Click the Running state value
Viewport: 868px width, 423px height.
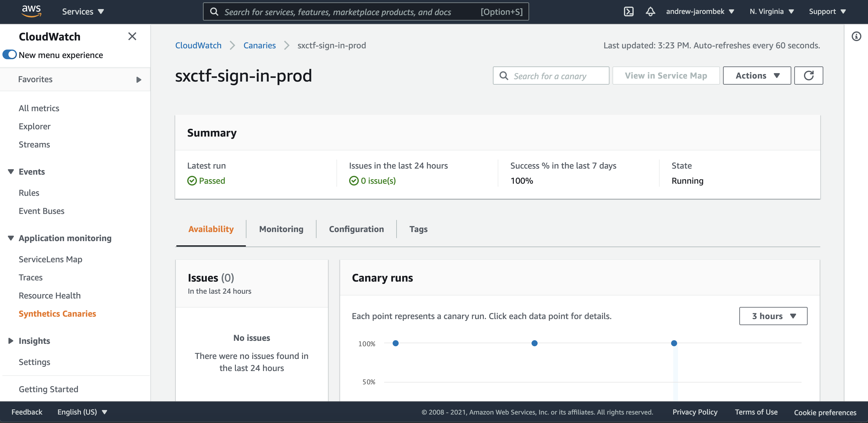click(687, 181)
